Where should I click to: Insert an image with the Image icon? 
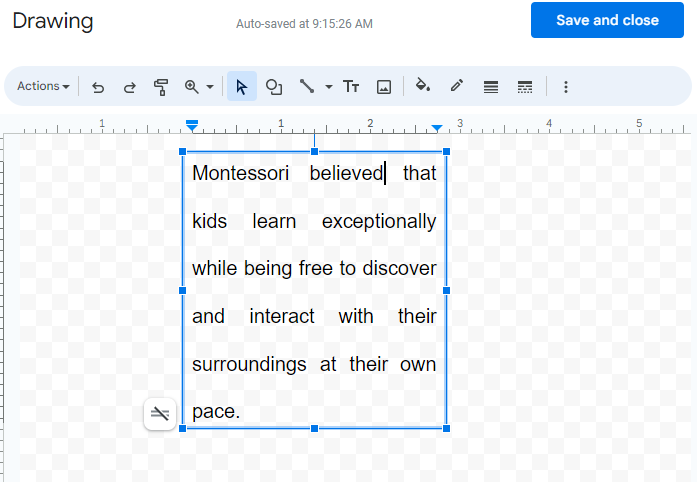(x=384, y=87)
